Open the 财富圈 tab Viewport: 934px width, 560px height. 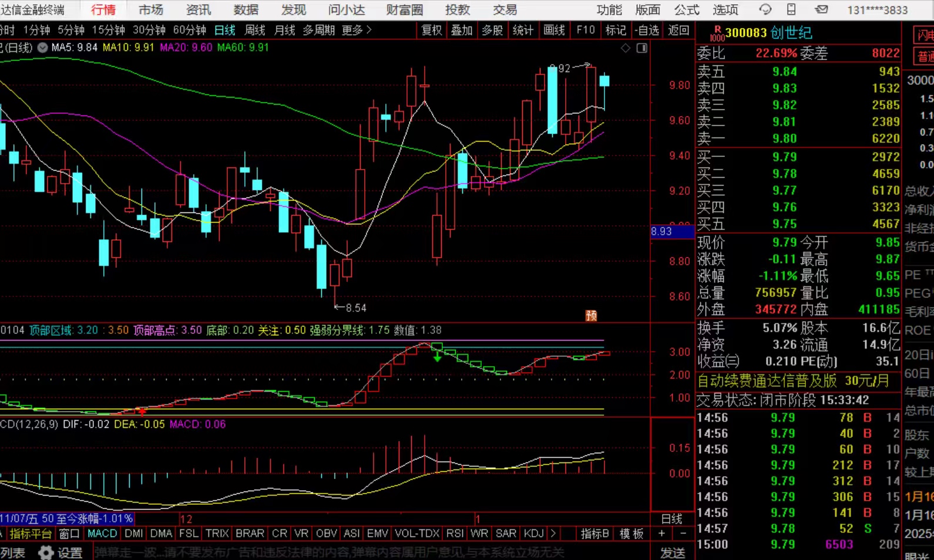coord(405,9)
